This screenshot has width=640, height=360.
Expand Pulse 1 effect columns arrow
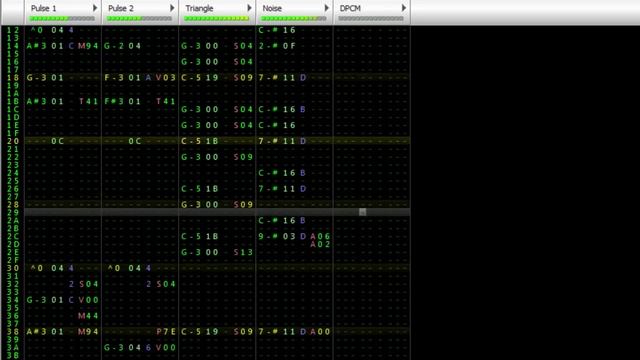(x=95, y=8)
